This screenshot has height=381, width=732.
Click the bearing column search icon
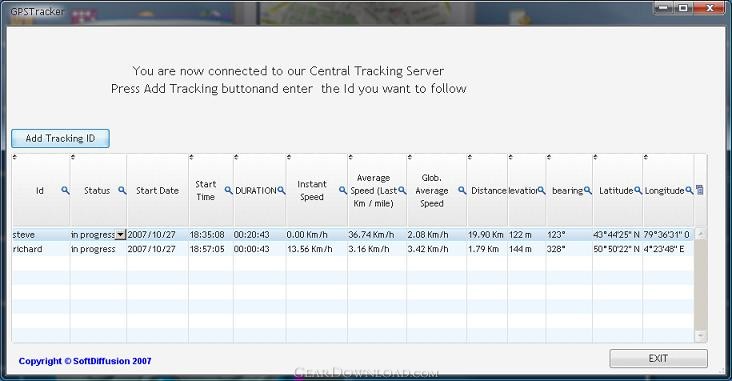coord(588,190)
